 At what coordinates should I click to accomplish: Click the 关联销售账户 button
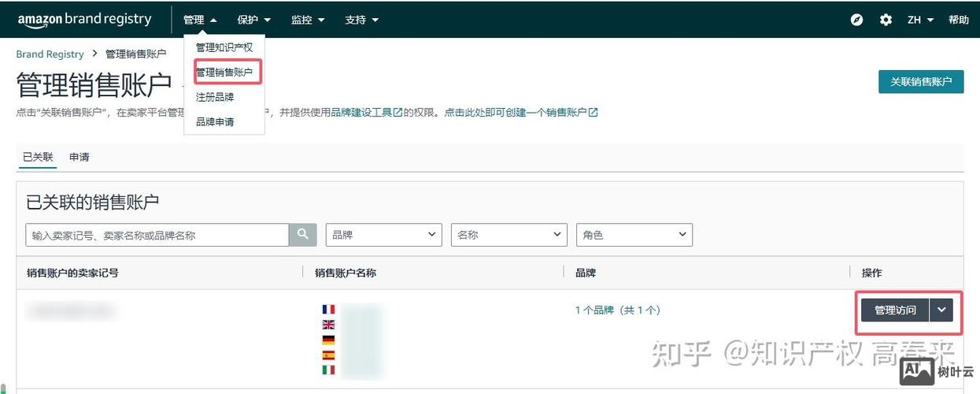coord(921,82)
